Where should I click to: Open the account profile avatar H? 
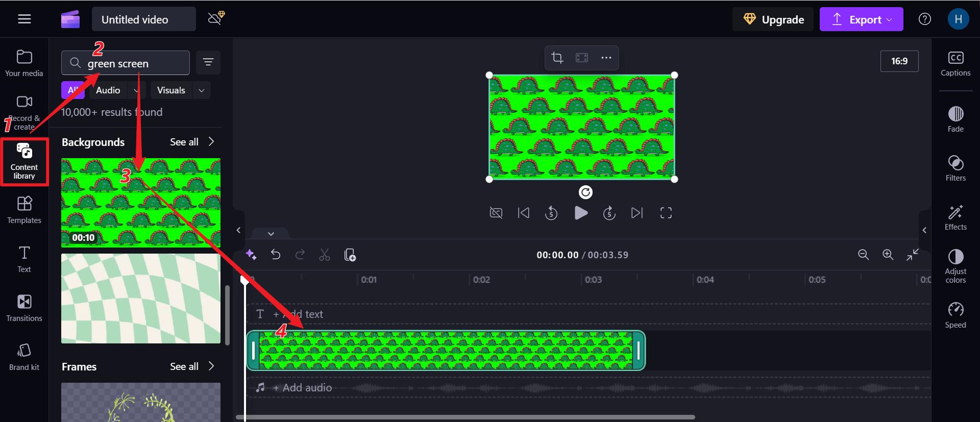[x=958, y=19]
